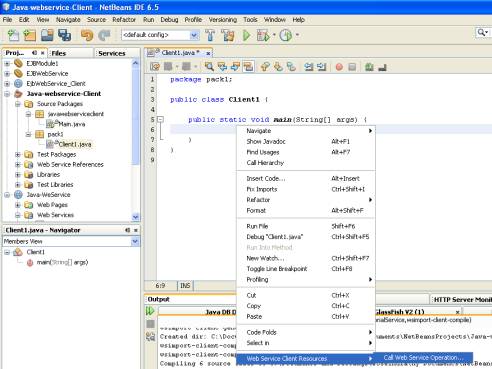Toggle highlight search icon in editor toolbar
The height and width of the screenshot is (369, 492).
(248, 67)
